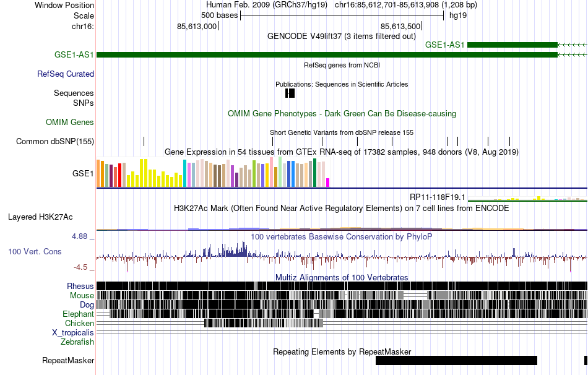Screen dimensions: 588x375
Task: Click the Zebrafish alignment label
Action: (77, 342)
